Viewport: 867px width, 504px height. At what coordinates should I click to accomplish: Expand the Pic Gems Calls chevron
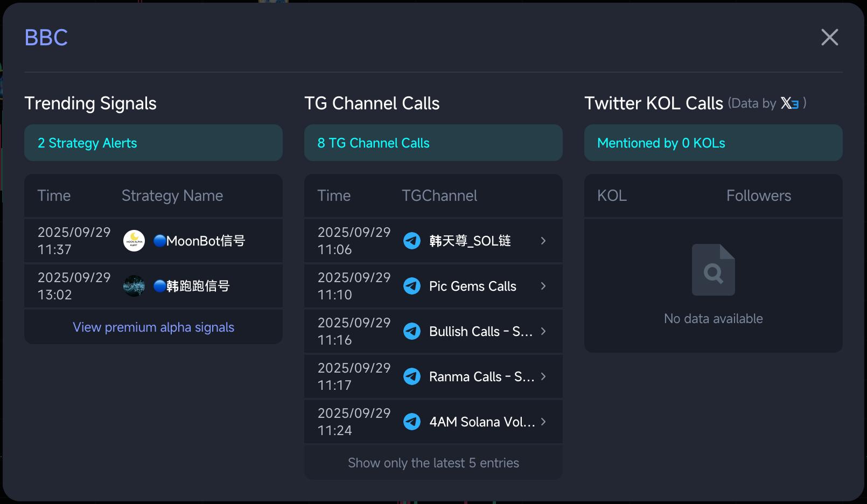pyautogui.click(x=543, y=286)
